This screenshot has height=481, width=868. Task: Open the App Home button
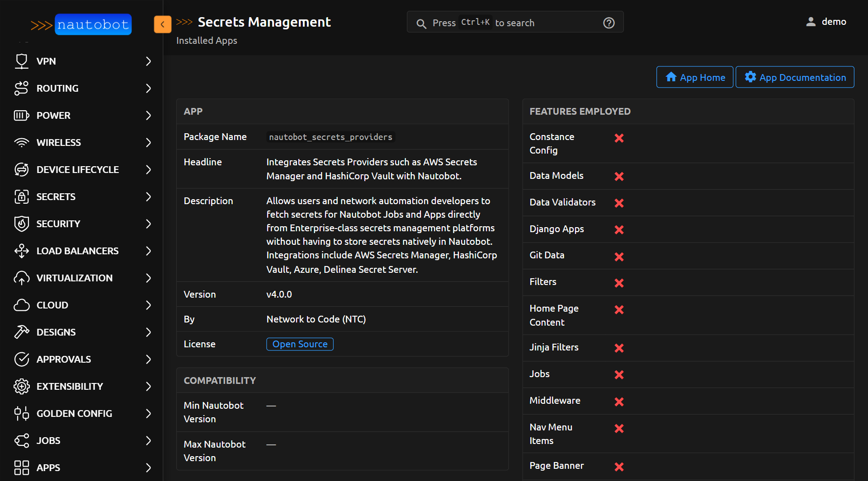click(x=694, y=77)
